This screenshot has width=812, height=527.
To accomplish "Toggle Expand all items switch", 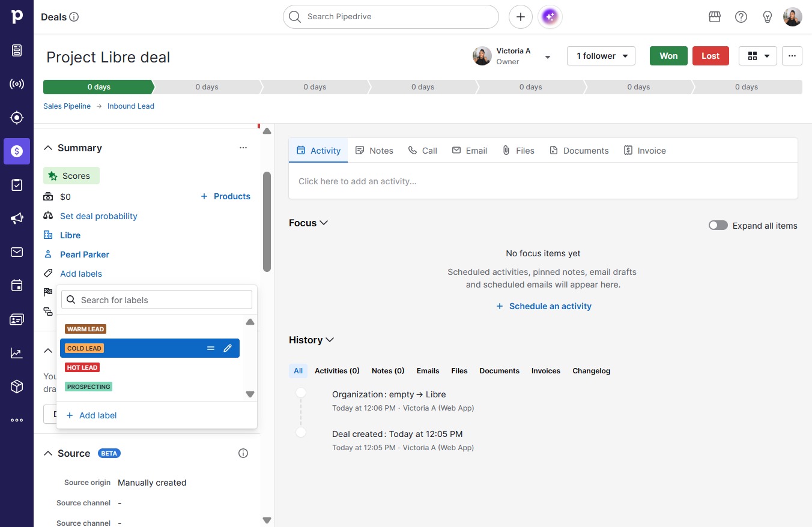I will pos(718,226).
